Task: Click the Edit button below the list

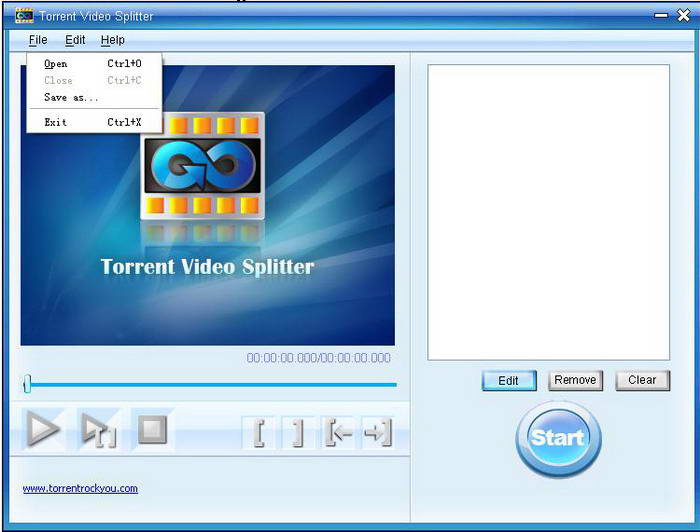Action: pos(509,381)
